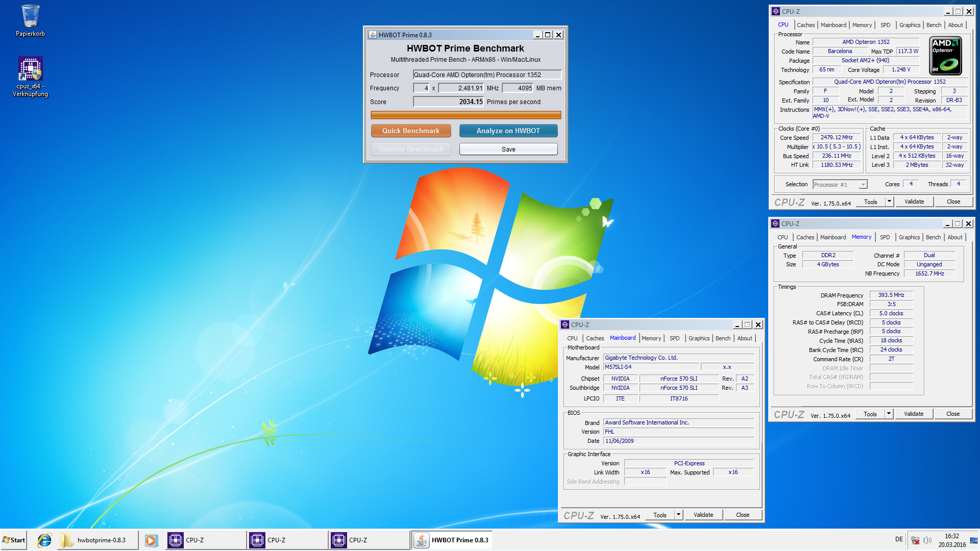The width and height of the screenshot is (980, 551).
Task: Click the HWBOT Prime 0.8.3 taskbar item
Action: click(452, 540)
